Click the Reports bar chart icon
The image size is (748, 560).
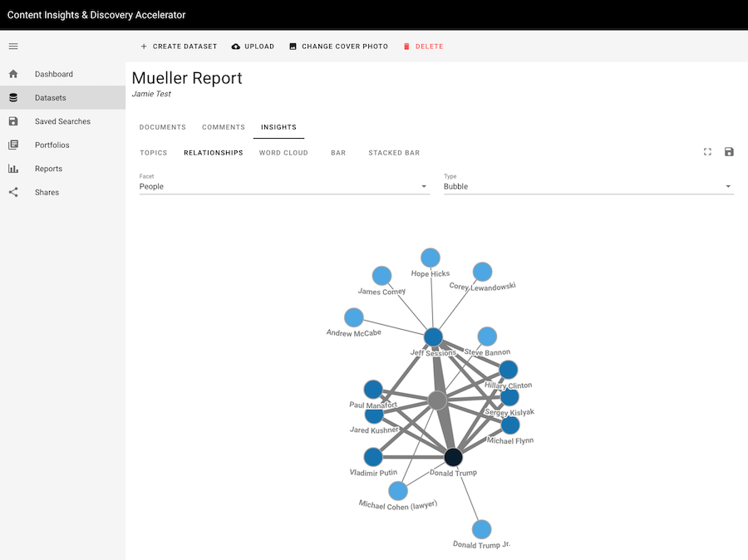[13, 169]
